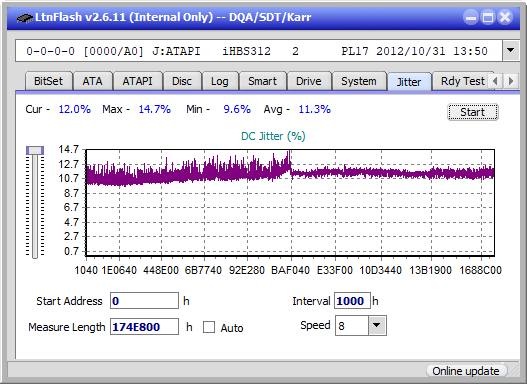527x384 pixels.
Task: Maximize the LtnFlash window
Action: point(488,17)
